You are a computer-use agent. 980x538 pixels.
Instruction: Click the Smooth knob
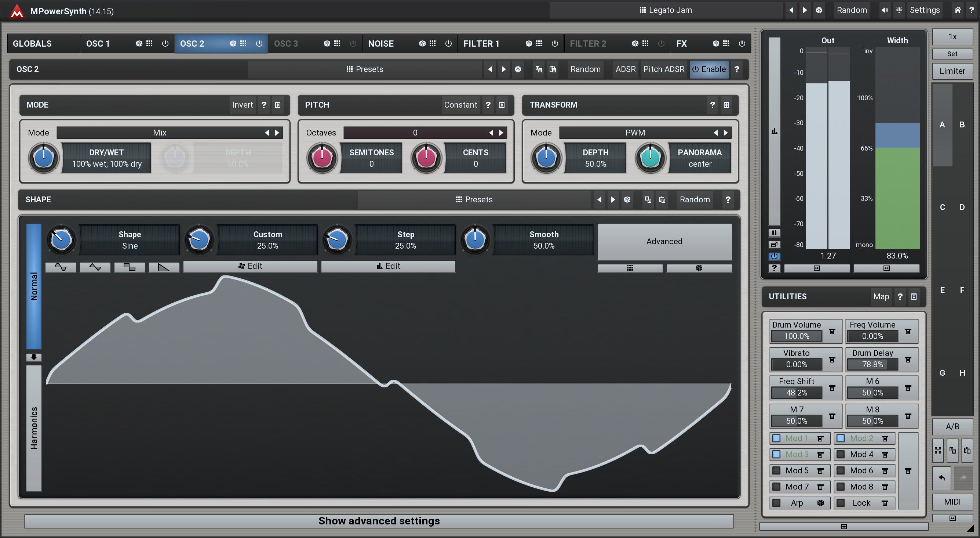click(x=475, y=240)
